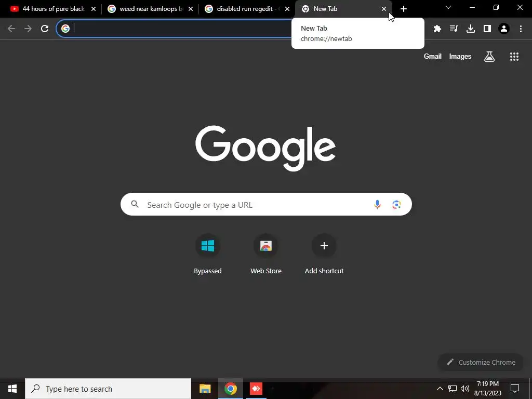Expand the tab search chevron
This screenshot has height=399, width=532.
[x=448, y=7]
